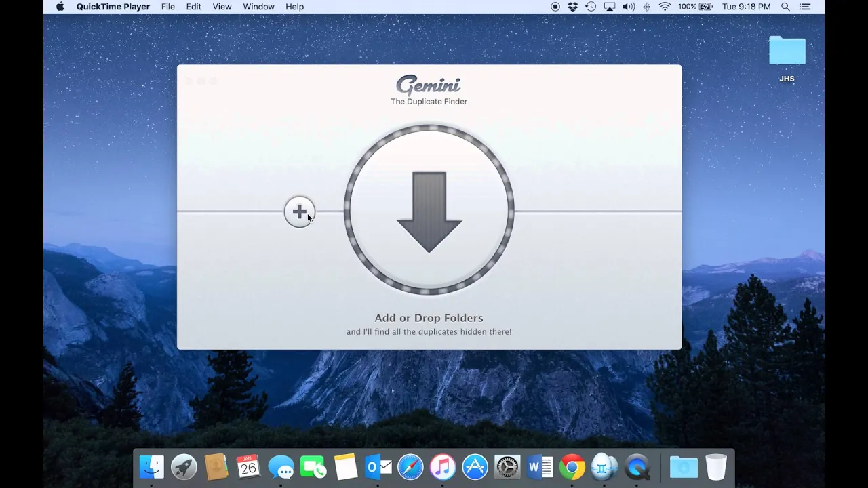Open the volume control in menu bar

click(629, 7)
